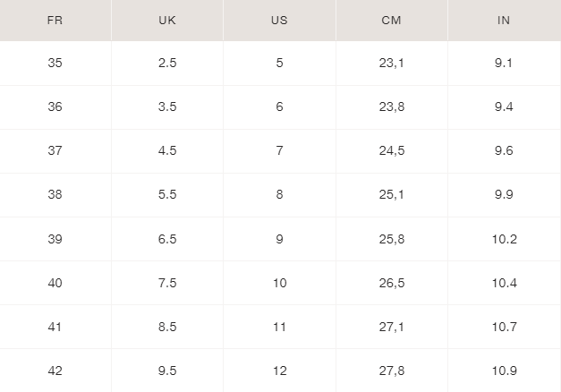This screenshot has width=561, height=392.
Task: Click the 27,1 CM cell
Action: pos(392,327)
